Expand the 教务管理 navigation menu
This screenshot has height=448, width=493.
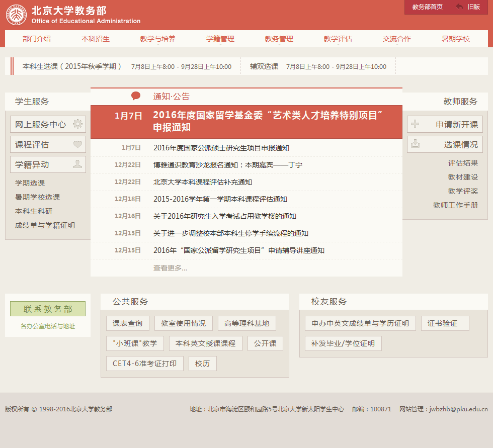click(279, 39)
